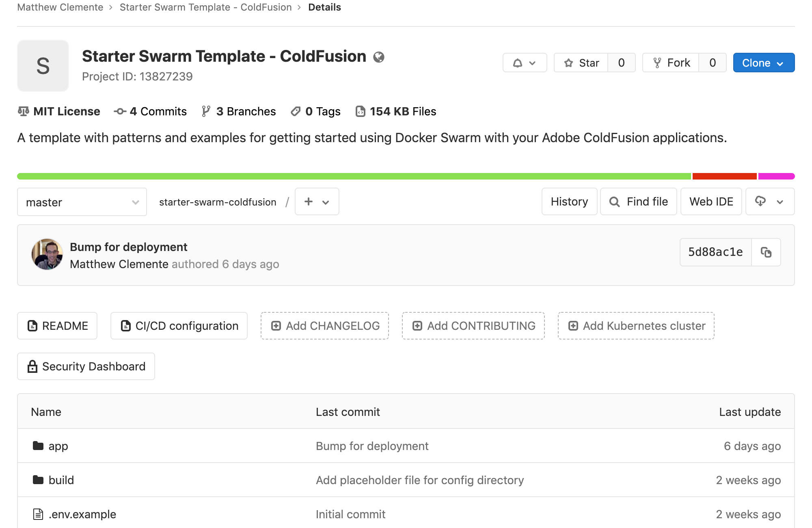Open Web IDE
This screenshot has height=528, width=812.
click(x=711, y=201)
